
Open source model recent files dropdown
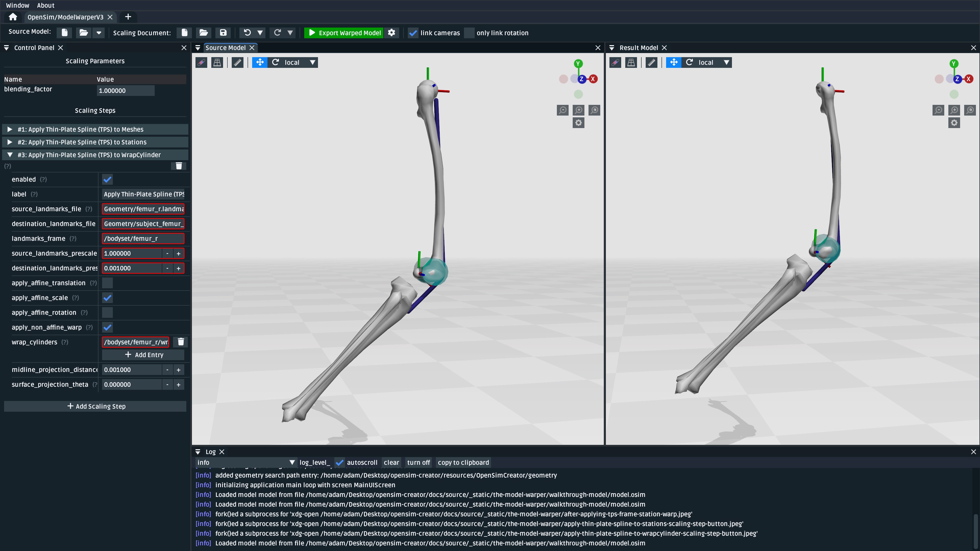99,33
